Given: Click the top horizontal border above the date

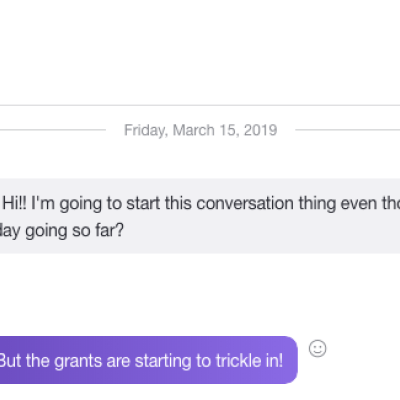Looking at the screenshot, I should (x=200, y=105).
